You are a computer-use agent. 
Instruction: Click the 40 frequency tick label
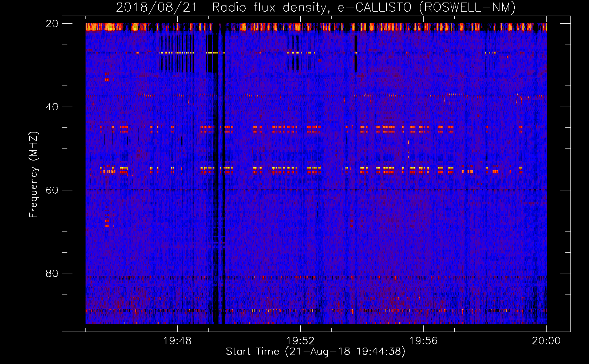[52, 107]
